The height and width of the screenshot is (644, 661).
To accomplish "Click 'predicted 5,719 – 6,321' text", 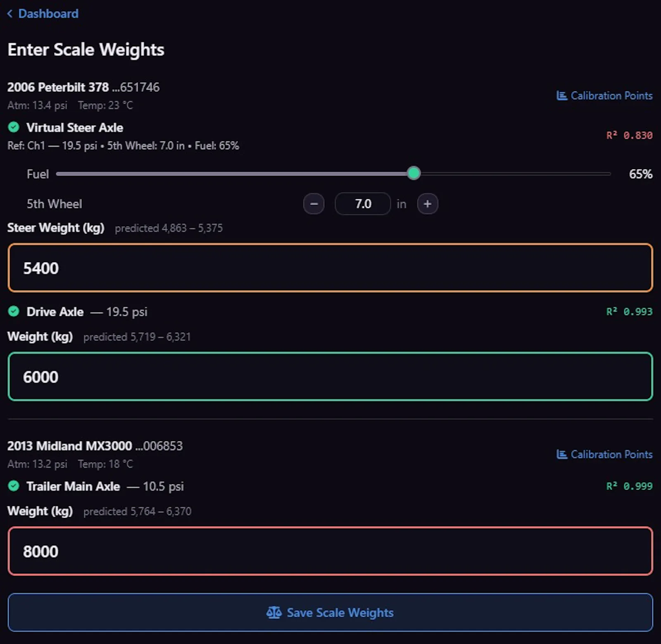I will [137, 337].
